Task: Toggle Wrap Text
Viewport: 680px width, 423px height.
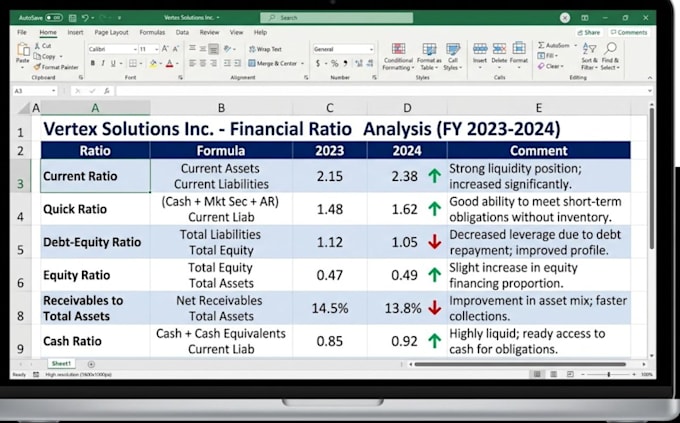Action: click(265, 49)
